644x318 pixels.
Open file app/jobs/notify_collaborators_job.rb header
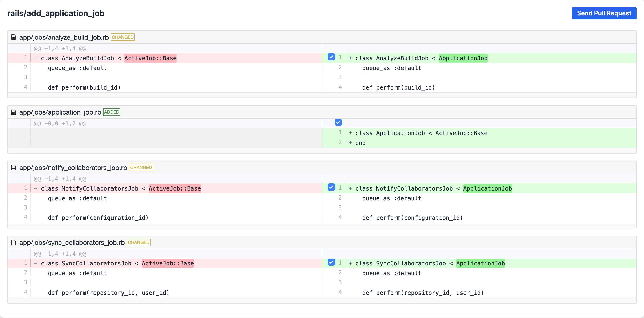(x=73, y=167)
